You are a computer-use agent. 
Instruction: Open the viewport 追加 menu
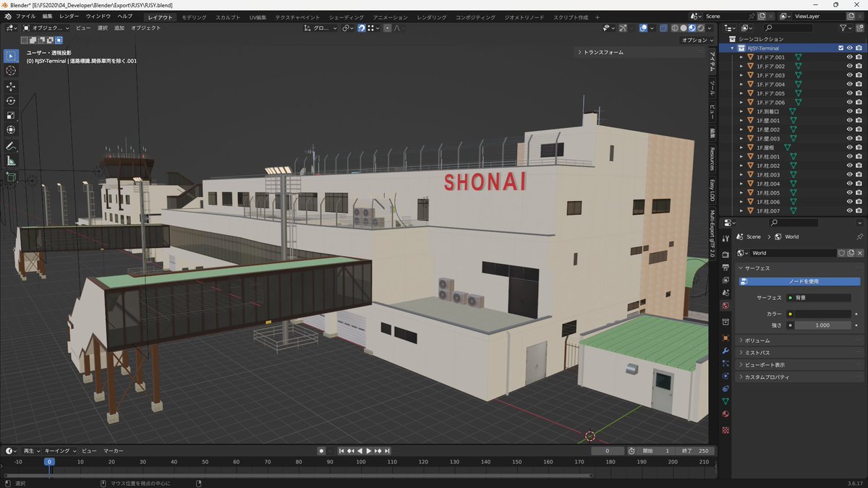[119, 28]
